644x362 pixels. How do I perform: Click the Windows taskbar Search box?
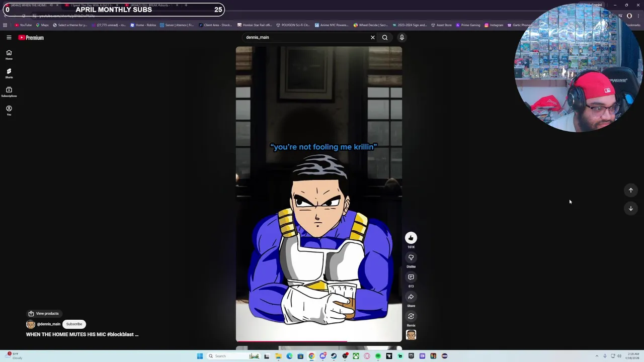point(234,356)
